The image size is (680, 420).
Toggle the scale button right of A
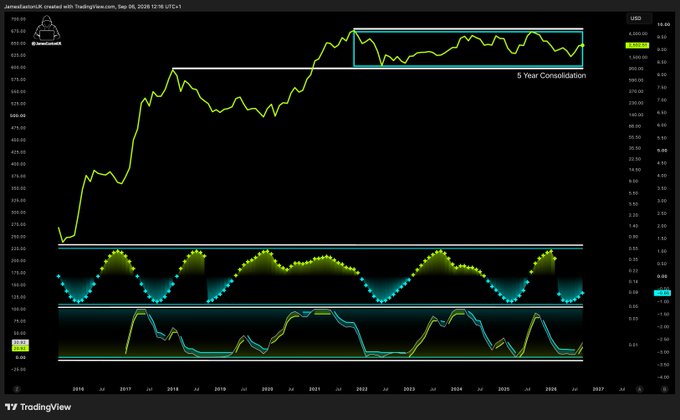click(664, 389)
